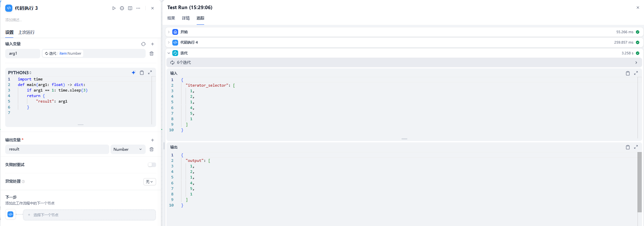Image resolution: width=644 pixels, height=226 pixels.
Task: Add a new input variable
Action: (x=152, y=44)
